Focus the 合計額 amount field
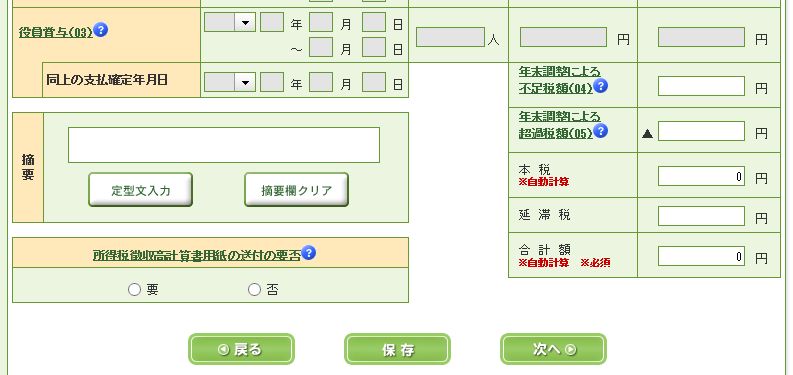 click(701, 256)
